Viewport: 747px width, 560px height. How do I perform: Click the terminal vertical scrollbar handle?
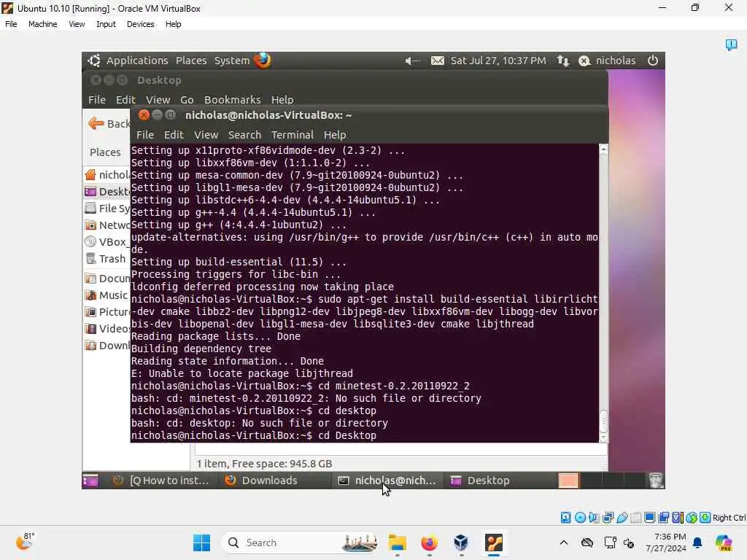603,421
